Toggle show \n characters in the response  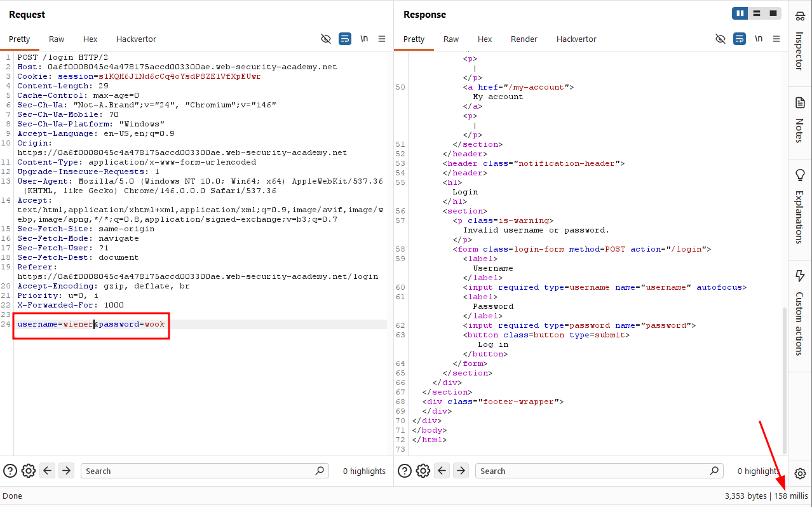759,39
